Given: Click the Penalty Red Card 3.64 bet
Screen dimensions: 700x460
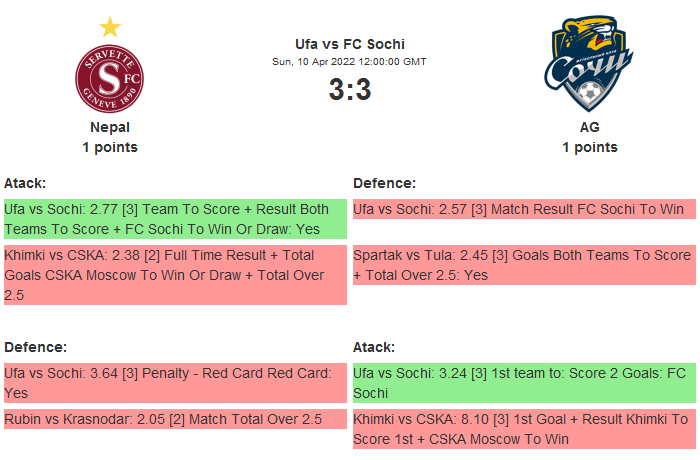Looking at the screenshot, I should pos(175,383).
